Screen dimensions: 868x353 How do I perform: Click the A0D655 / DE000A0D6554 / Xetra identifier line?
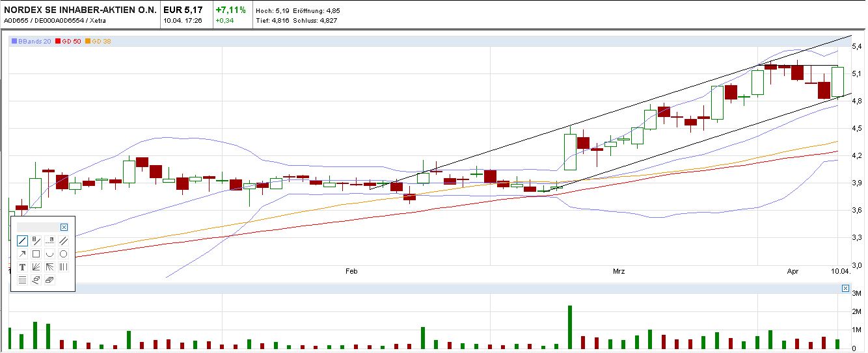tap(55, 21)
